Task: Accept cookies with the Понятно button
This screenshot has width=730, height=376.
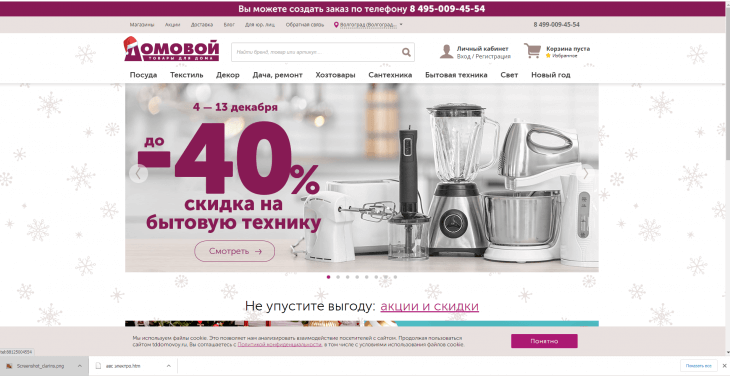Action: pyautogui.click(x=544, y=341)
